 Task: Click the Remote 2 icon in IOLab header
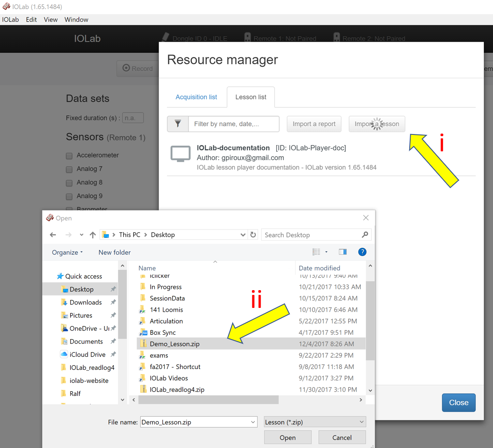coord(337,37)
